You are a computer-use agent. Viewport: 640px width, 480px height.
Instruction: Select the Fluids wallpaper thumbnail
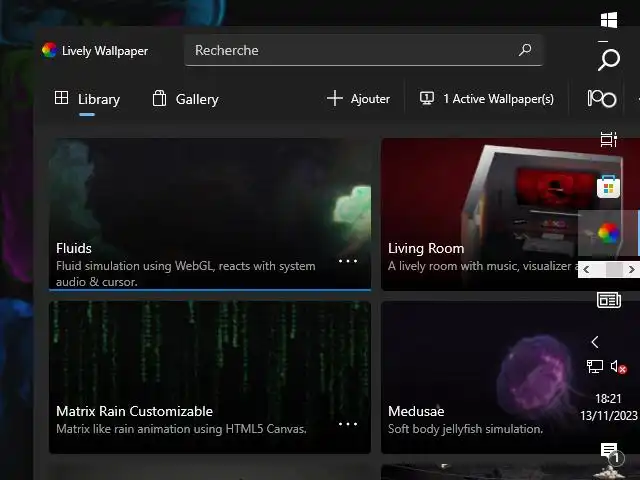tap(210, 214)
